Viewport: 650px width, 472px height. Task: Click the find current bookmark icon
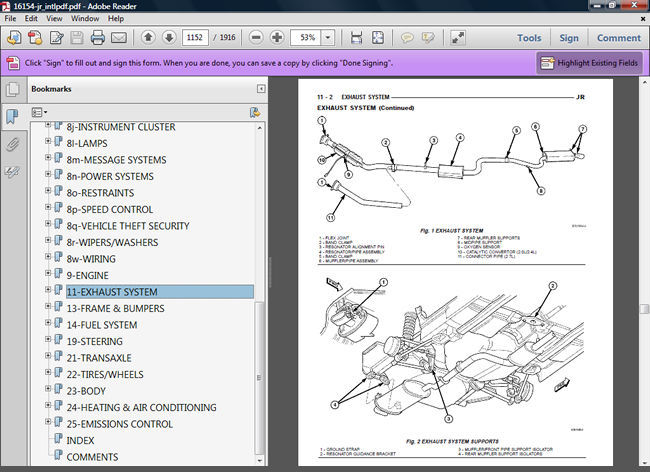coord(255,112)
